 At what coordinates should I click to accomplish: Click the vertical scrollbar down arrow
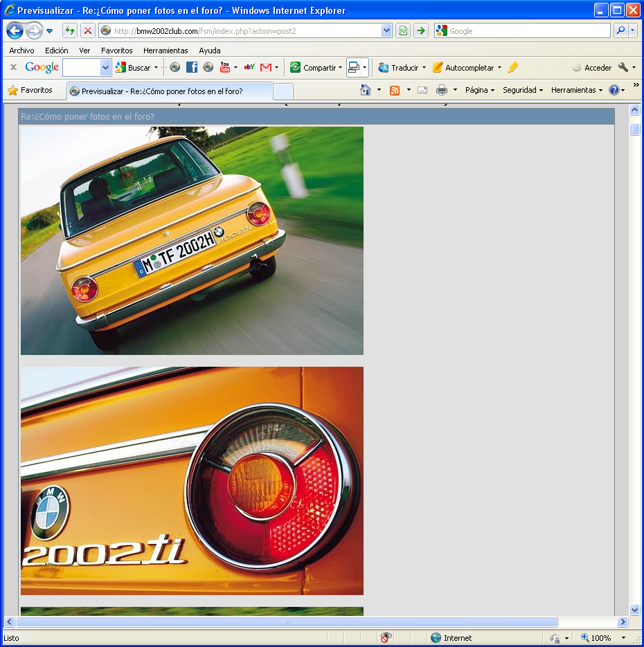634,610
